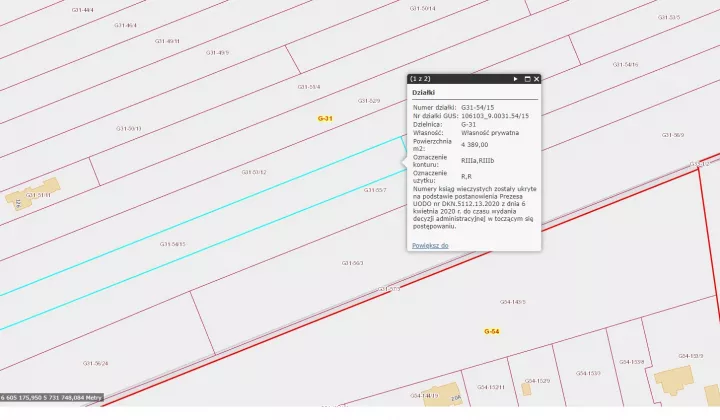
Task: Click parcel label G31-56/24
Action: pos(96,363)
